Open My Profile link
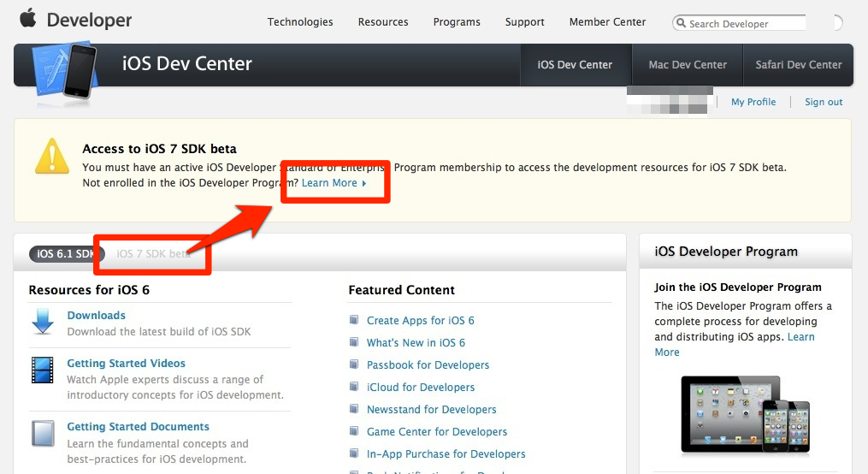Screen dimensions: 868x474 point(753,102)
